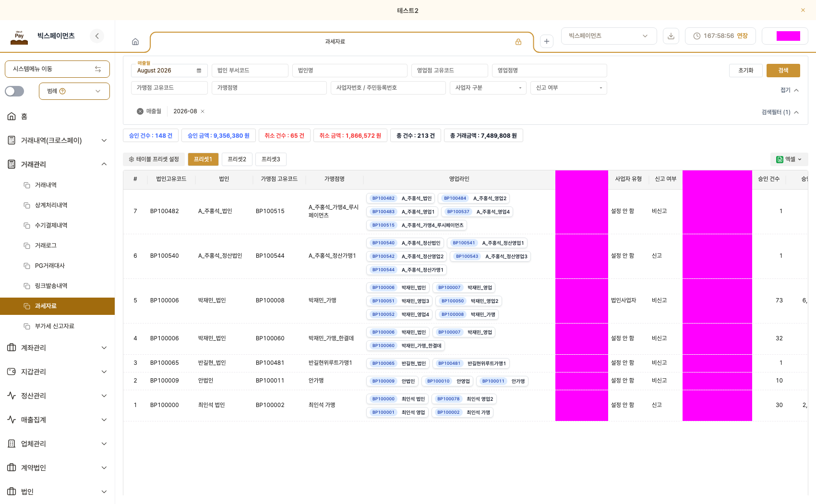Click the lock icon on 과세자료 tab
This screenshot has width=816, height=504.
[518, 42]
